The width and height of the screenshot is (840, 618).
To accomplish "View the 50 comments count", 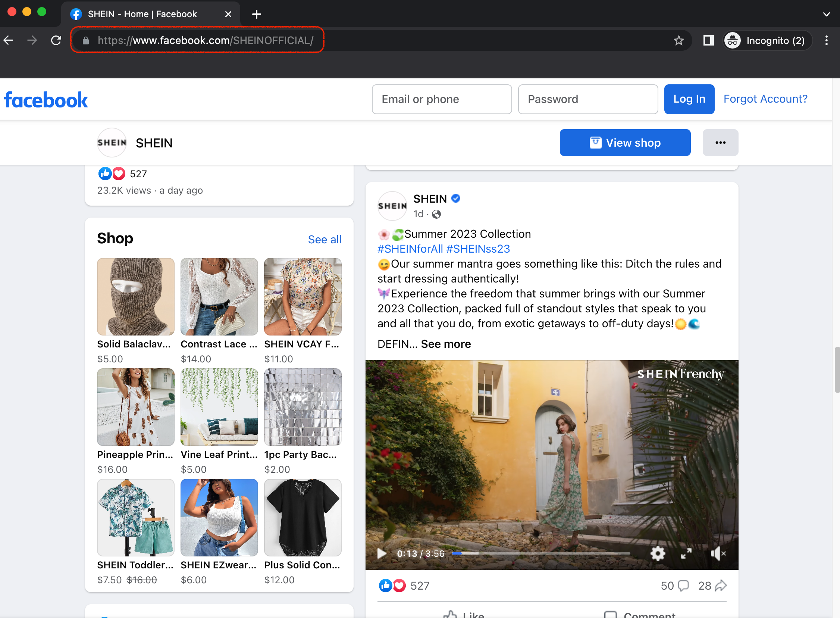I will tap(674, 586).
